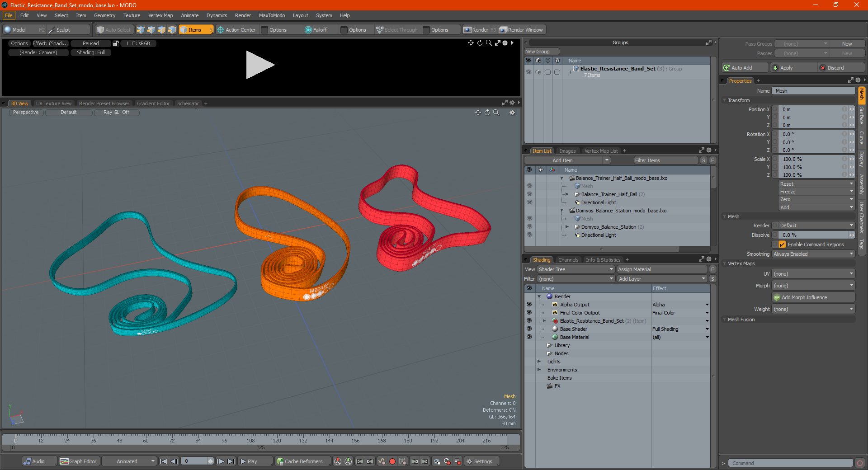Open the Animated keying mode dropdown
Screen dimensions: 868x470
point(129,461)
